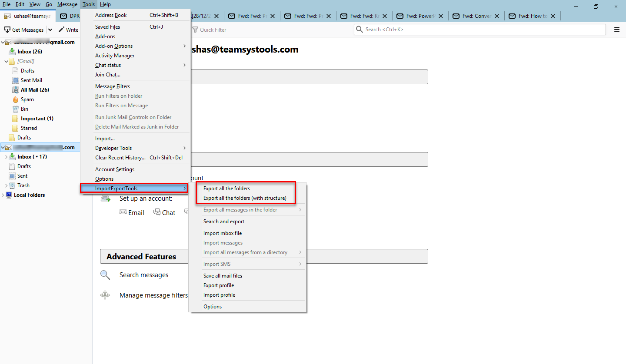Click the set up account icon with green plus
The image size is (626, 364).
106,199
